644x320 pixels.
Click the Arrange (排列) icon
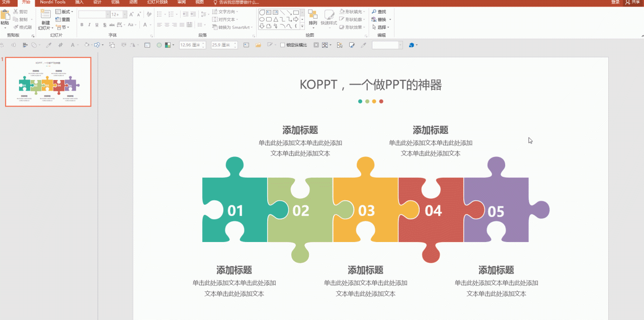[312, 15]
